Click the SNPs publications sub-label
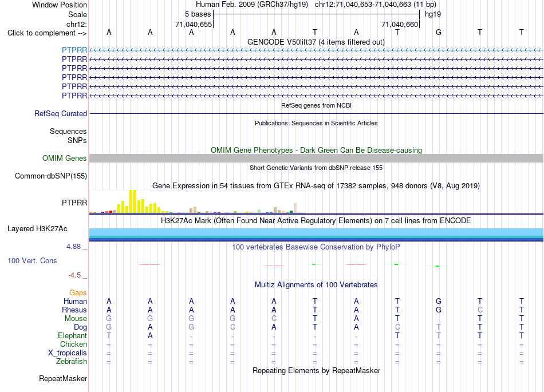Viewport: 544px width, 392px height. tap(77, 140)
